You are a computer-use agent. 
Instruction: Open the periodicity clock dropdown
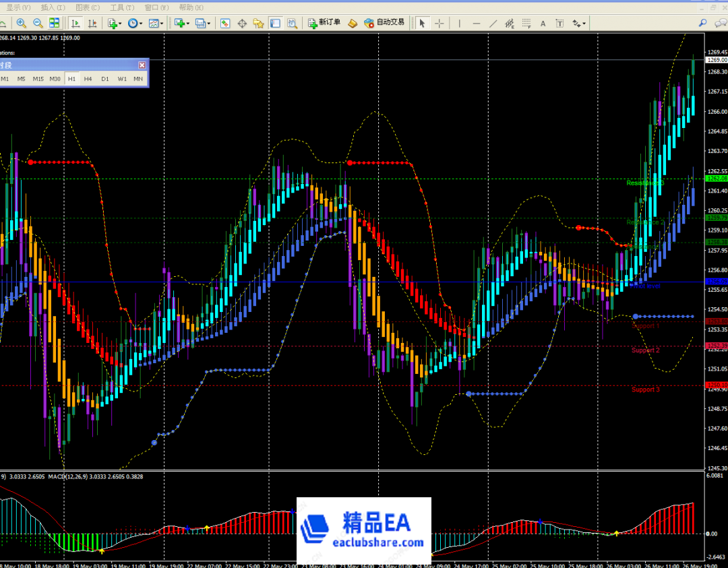click(134, 23)
